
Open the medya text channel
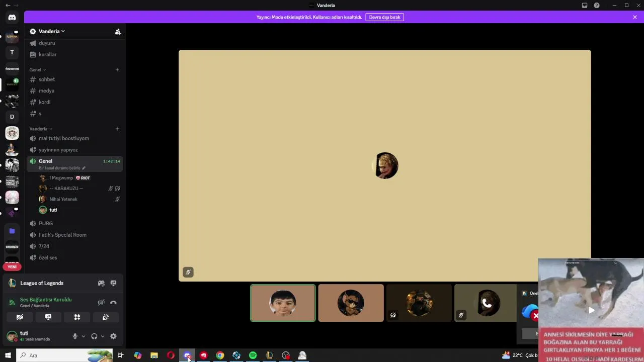(x=74, y=90)
